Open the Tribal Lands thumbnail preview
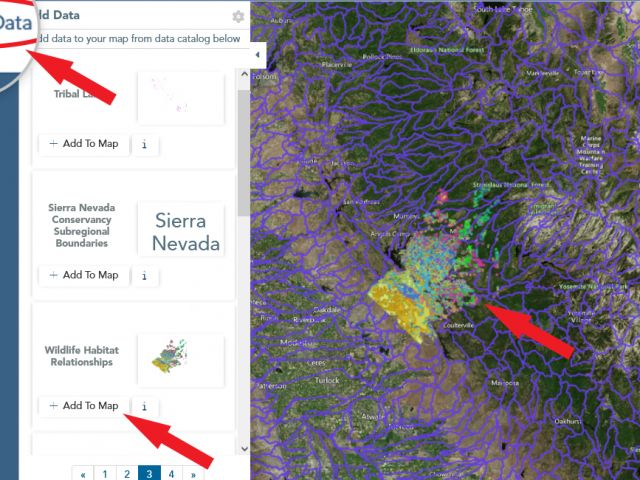640x480 pixels. coord(181,98)
